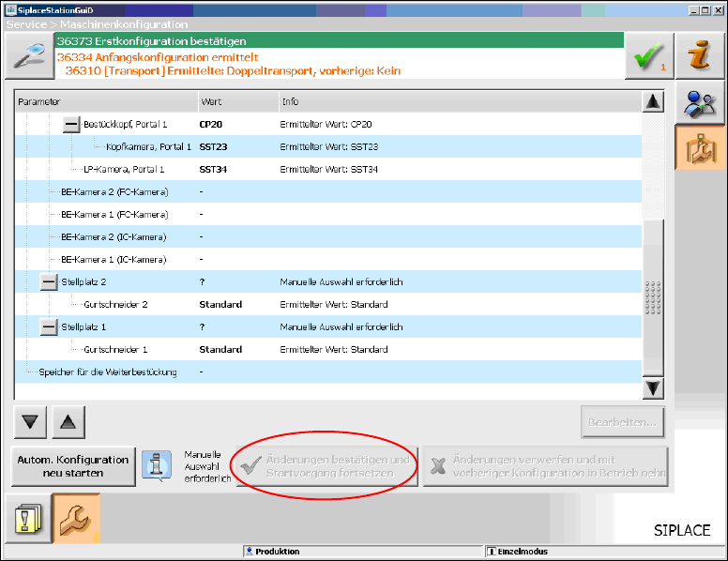Click Änderungen bestätigen und Startvorgang fortsetzen
Viewport: 728px width, 561px height.
[x=326, y=466]
